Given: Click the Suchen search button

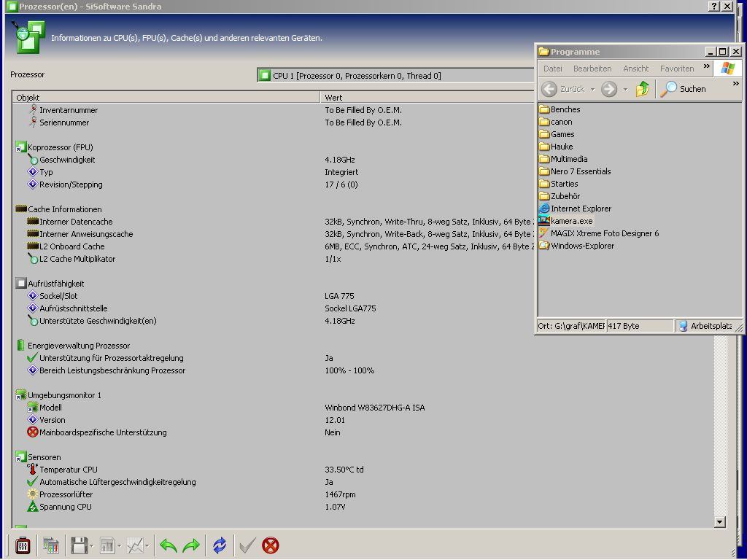Looking at the screenshot, I should pyautogui.click(x=683, y=89).
